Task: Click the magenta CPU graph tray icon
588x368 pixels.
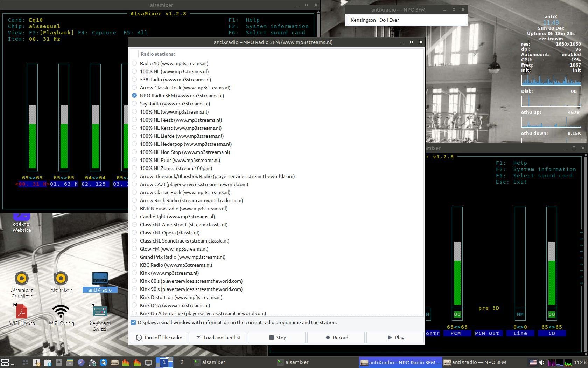Action: (x=551, y=362)
